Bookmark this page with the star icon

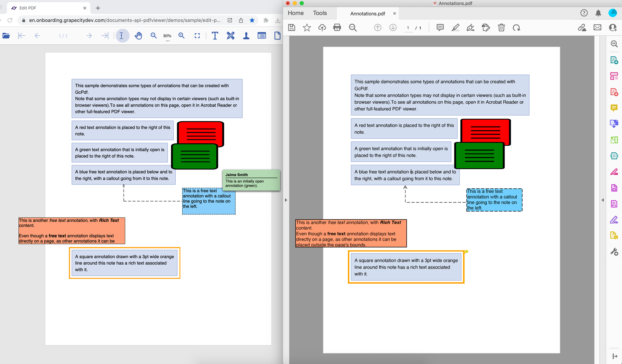point(252,20)
